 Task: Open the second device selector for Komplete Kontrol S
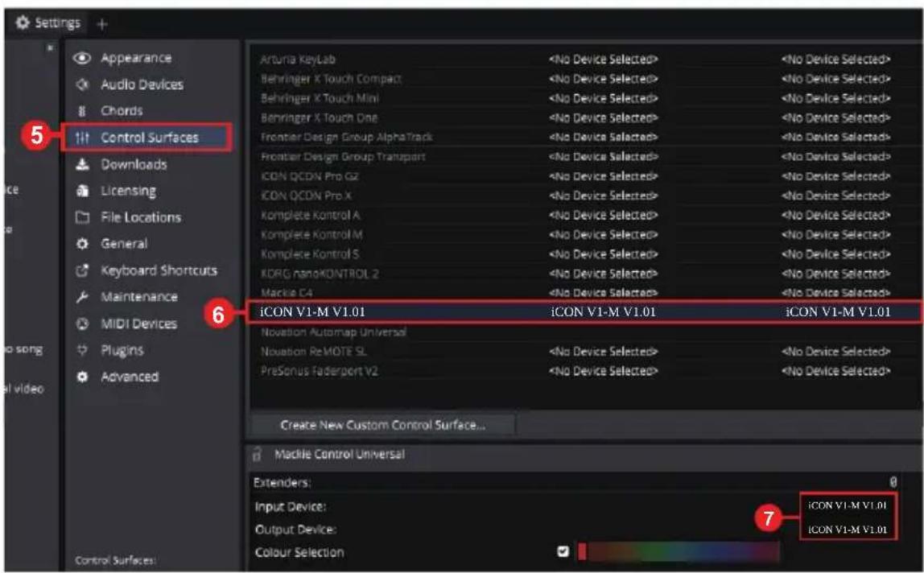pos(835,254)
